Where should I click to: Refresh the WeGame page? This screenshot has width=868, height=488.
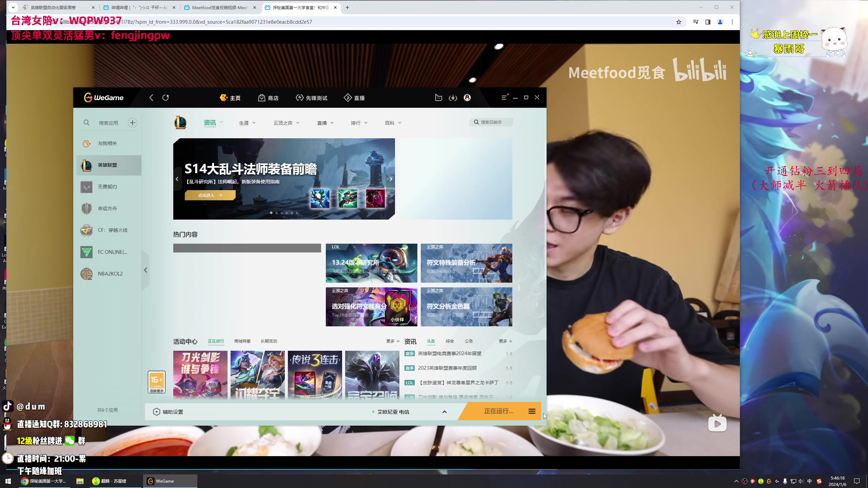[x=165, y=98]
